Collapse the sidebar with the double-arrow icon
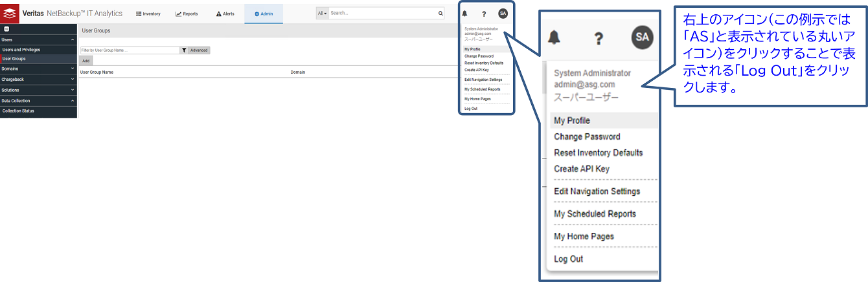 pyautogui.click(x=6, y=29)
